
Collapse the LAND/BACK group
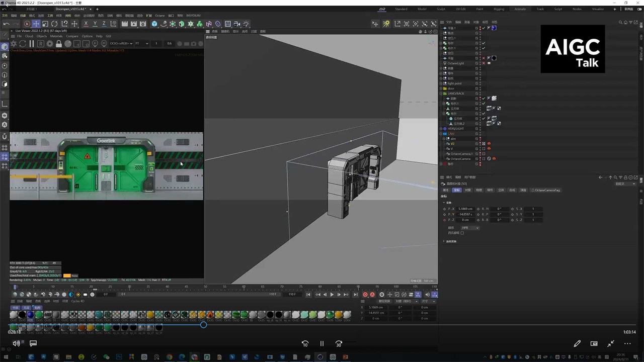point(441,94)
